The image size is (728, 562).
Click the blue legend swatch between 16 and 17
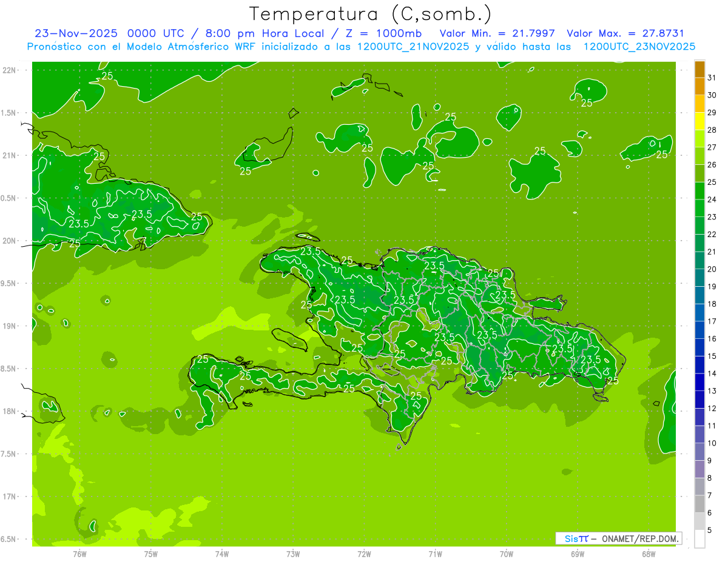click(700, 330)
